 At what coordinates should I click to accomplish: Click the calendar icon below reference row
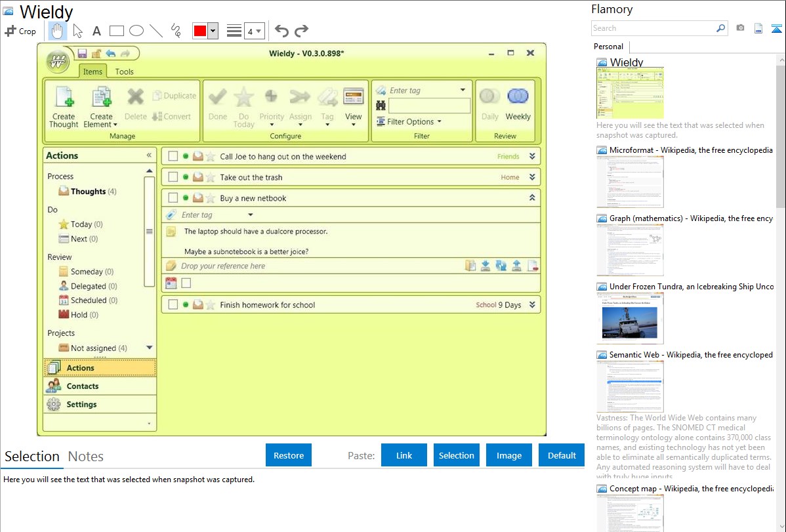click(x=171, y=283)
